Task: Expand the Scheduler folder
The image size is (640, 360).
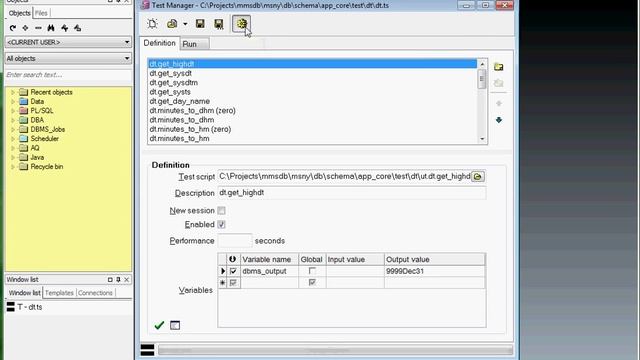Action: coord(13,139)
